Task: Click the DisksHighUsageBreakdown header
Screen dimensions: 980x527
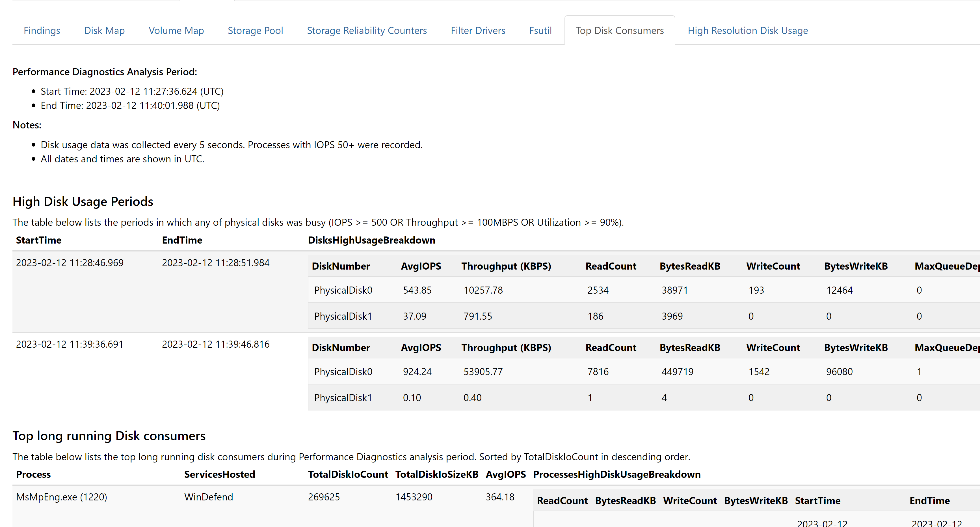Action: click(371, 240)
